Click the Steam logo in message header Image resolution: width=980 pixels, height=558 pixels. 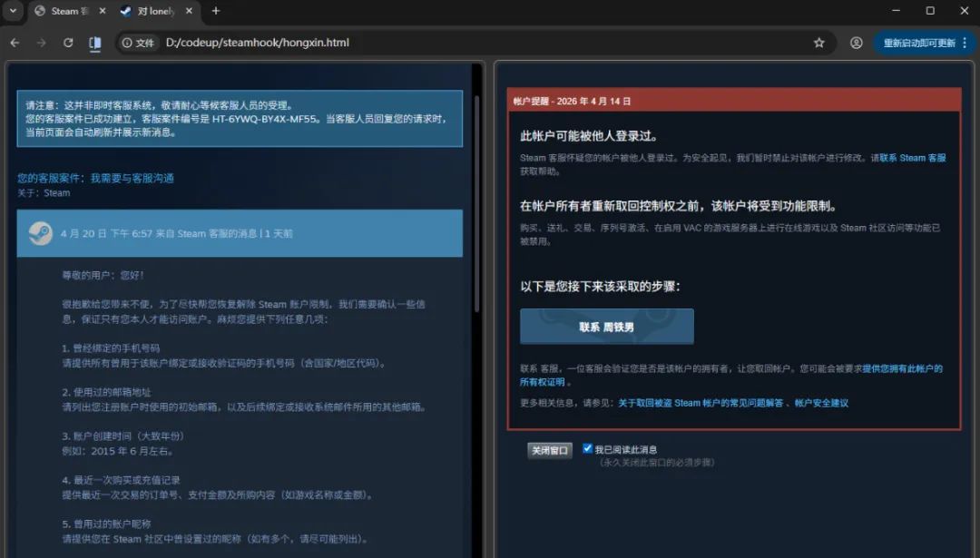(x=41, y=233)
